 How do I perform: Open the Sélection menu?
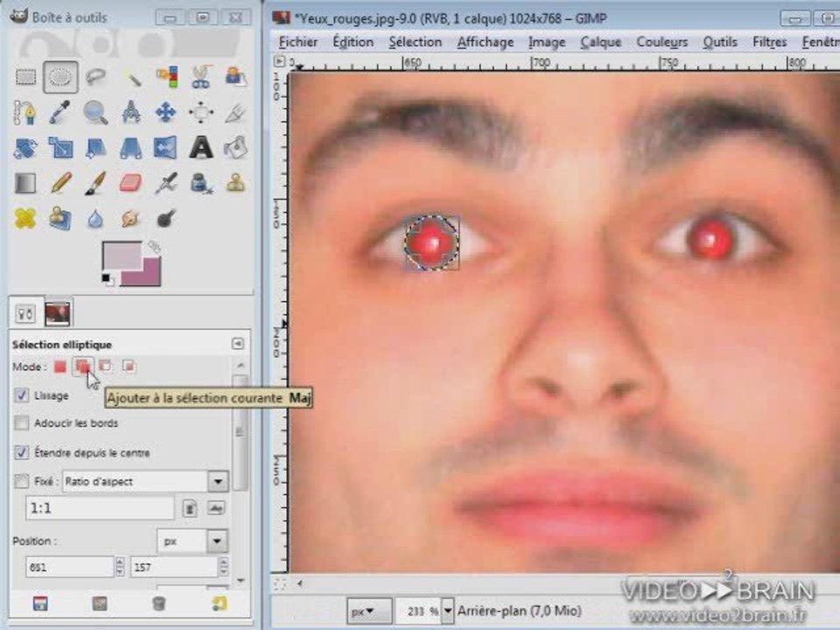pos(415,42)
